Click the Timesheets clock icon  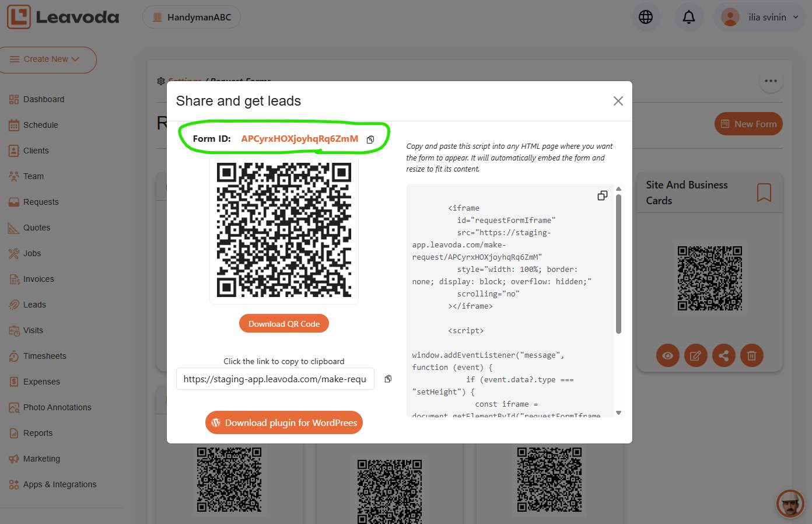tap(14, 357)
